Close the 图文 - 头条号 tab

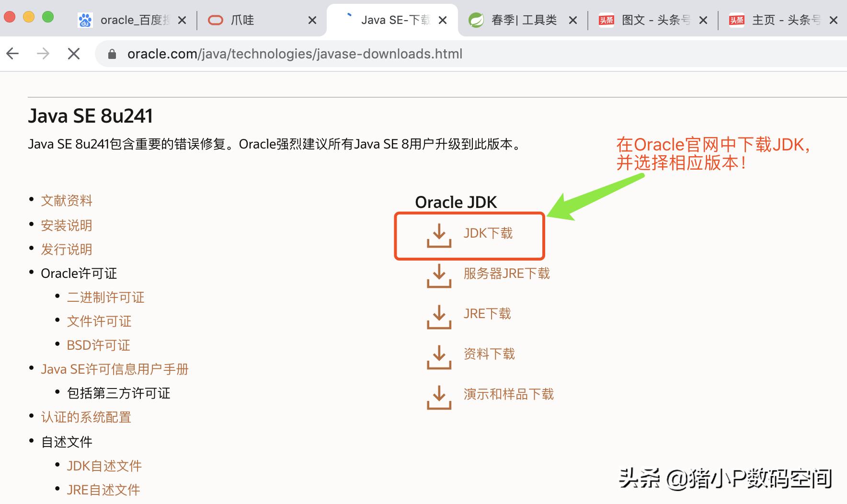[x=702, y=20]
